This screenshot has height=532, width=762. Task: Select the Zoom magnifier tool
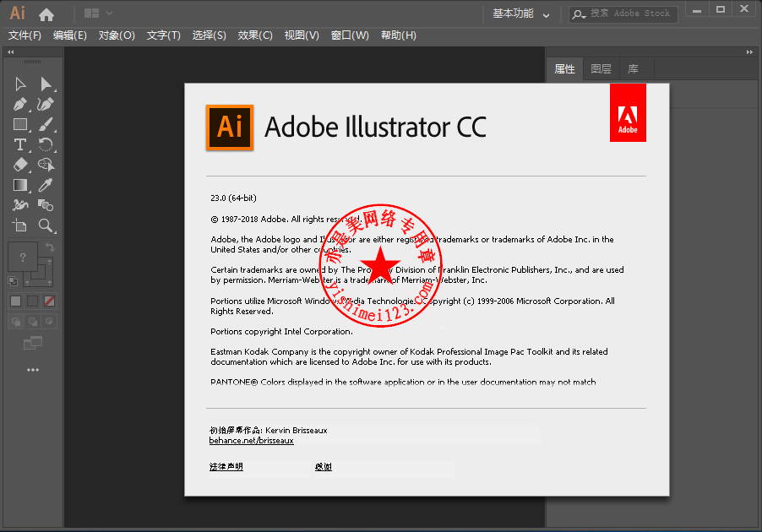coord(46,225)
